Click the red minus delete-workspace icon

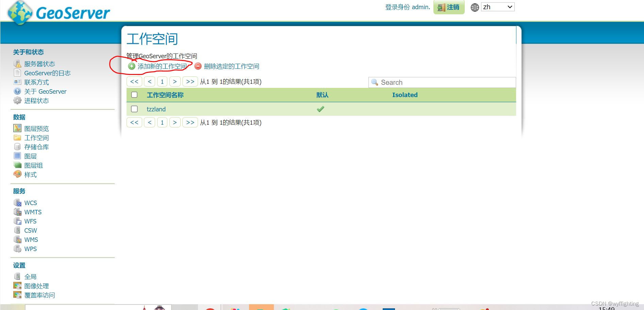[x=198, y=66]
